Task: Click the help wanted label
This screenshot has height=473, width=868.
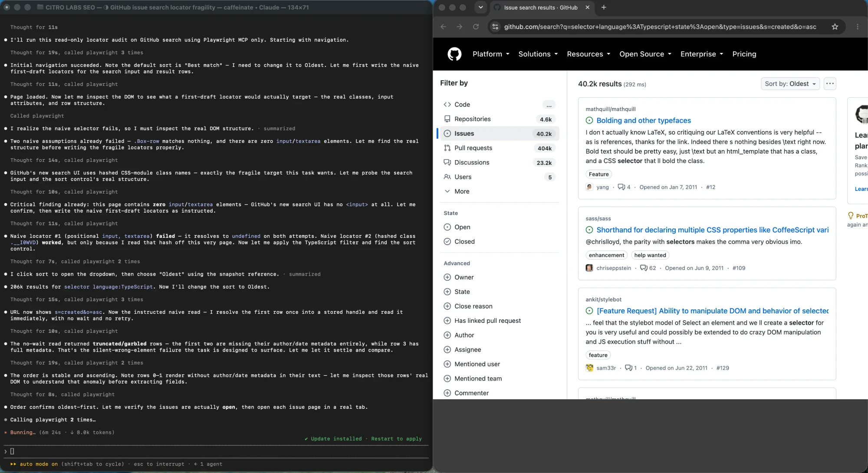Action: [x=650, y=255]
